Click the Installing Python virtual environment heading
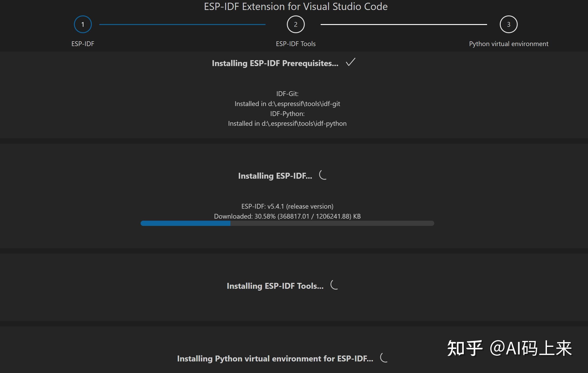Viewport: 588px width, 373px height. coord(275,358)
